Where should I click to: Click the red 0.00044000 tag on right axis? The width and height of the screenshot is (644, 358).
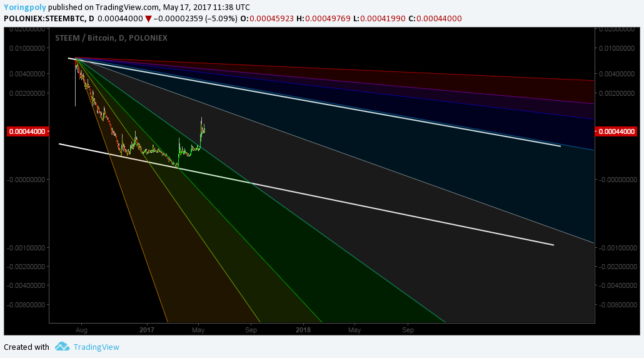tap(616, 131)
